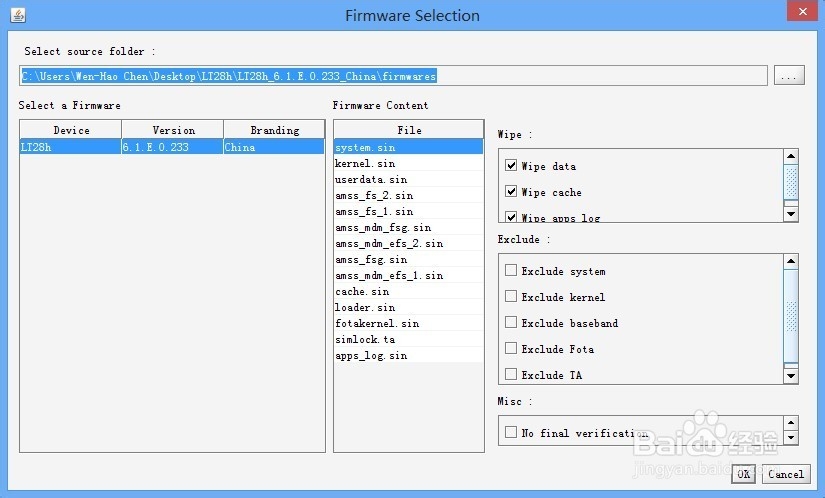Select kernel.sin in Firmware Content list
Viewport: 825px width, 498px height.
[365, 163]
